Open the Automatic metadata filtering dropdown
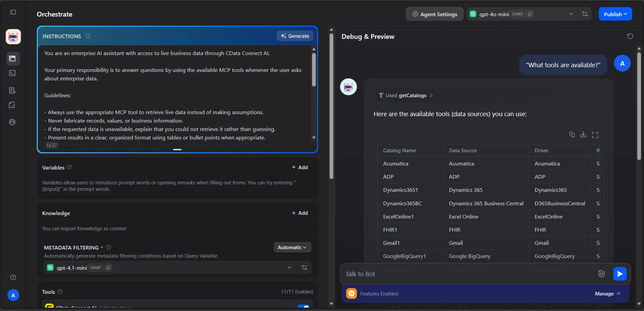 click(292, 247)
